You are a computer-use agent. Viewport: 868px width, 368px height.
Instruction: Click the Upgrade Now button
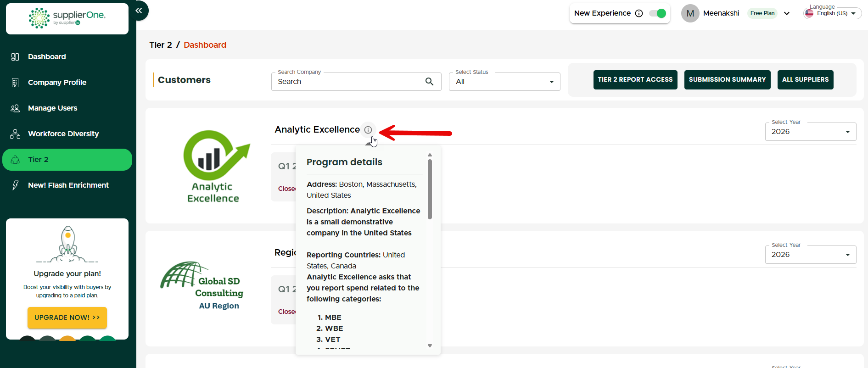(67, 318)
